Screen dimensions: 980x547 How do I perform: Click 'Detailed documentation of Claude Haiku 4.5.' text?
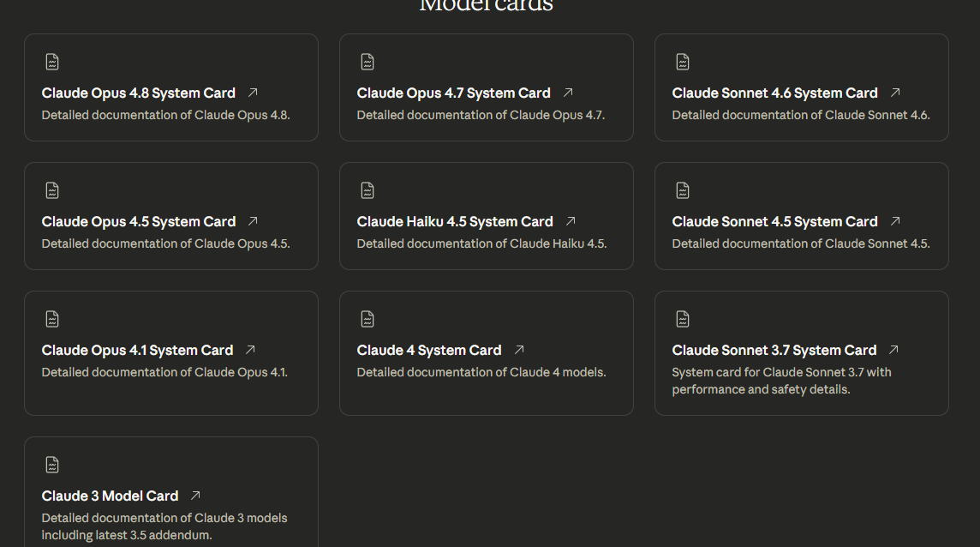[482, 243]
